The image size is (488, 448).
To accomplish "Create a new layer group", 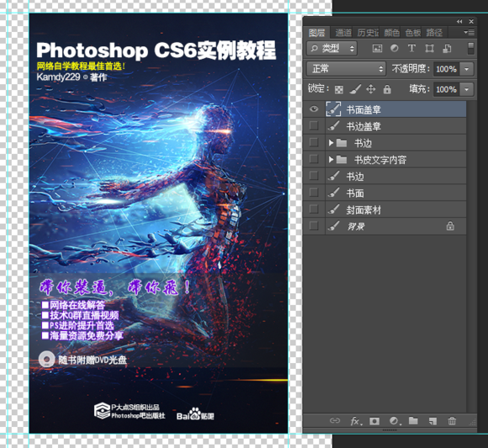I will 413,421.
